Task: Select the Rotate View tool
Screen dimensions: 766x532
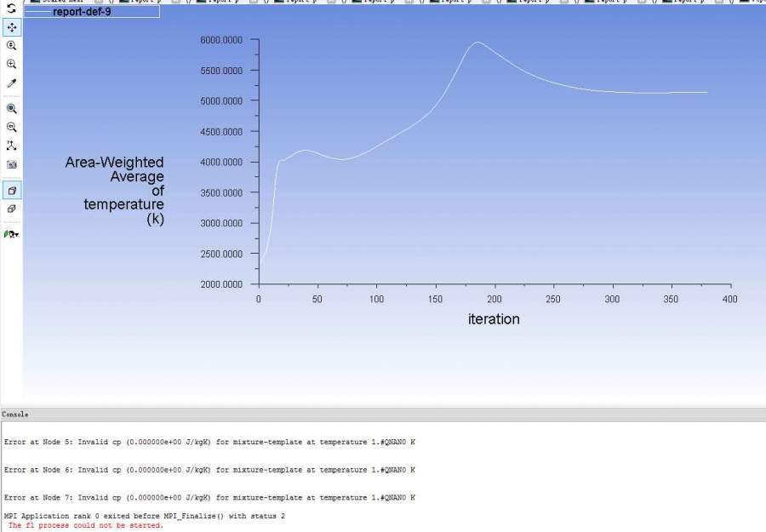Action: pos(11,9)
